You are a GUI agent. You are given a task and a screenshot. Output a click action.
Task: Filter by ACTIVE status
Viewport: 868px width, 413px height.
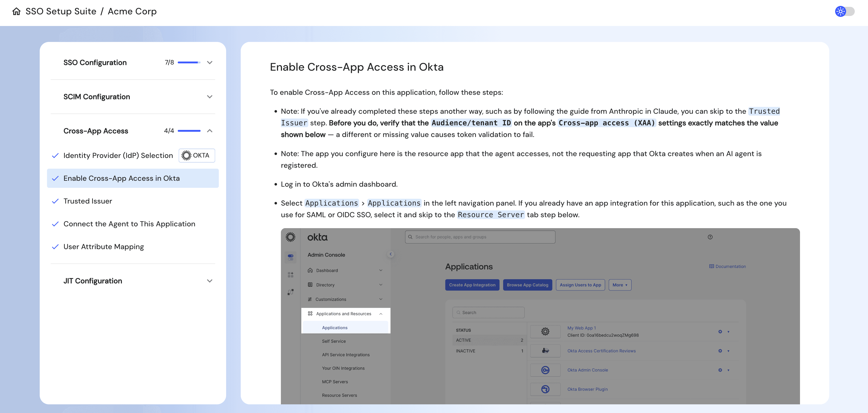(490, 340)
